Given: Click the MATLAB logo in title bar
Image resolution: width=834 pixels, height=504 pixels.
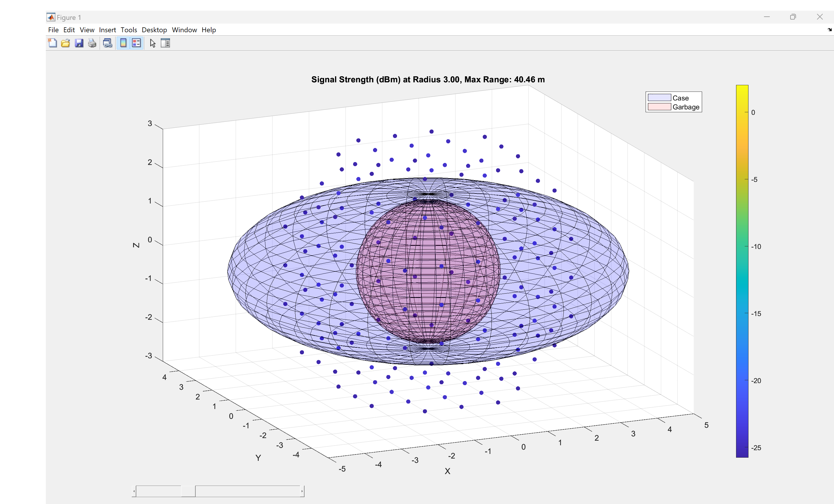Looking at the screenshot, I should pyautogui.click(x=51, y=17).
